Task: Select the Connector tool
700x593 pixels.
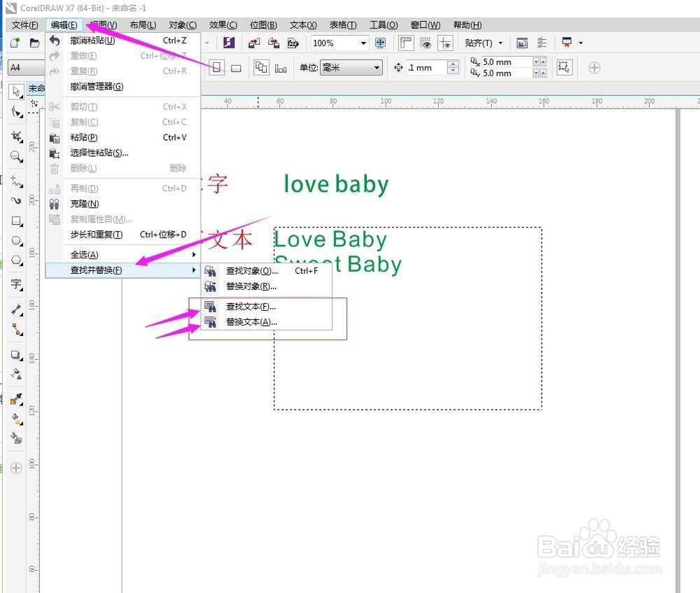Action: [x=17, y=330]
